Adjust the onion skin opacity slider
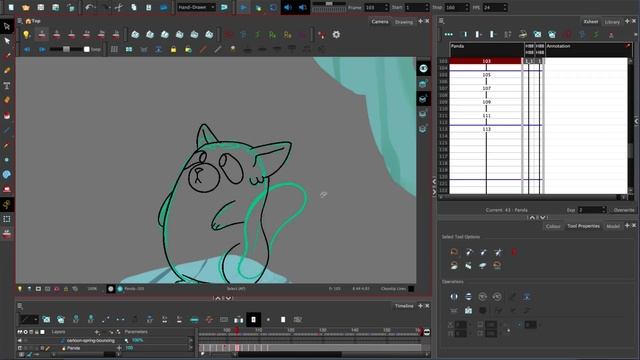The height and width of the screenshot is (360, 640). click(66, 49)
